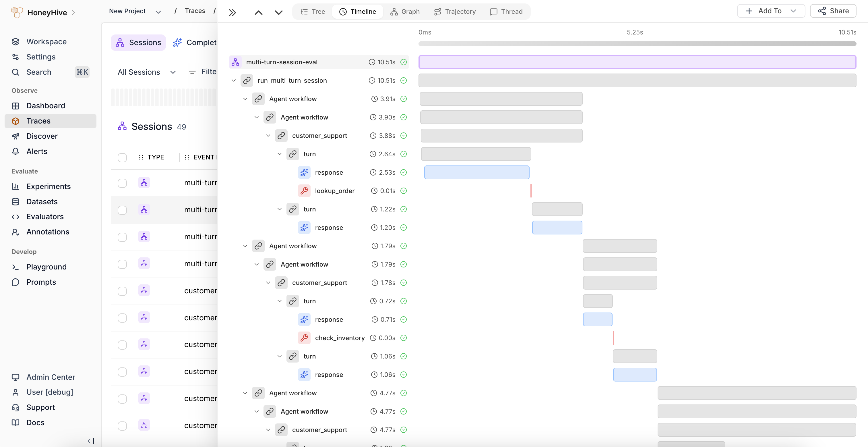Image resolution: width=868 pixels, height=447 pixels.
Task: Collapse the 1.22s turn node
Action: [279, 209]
